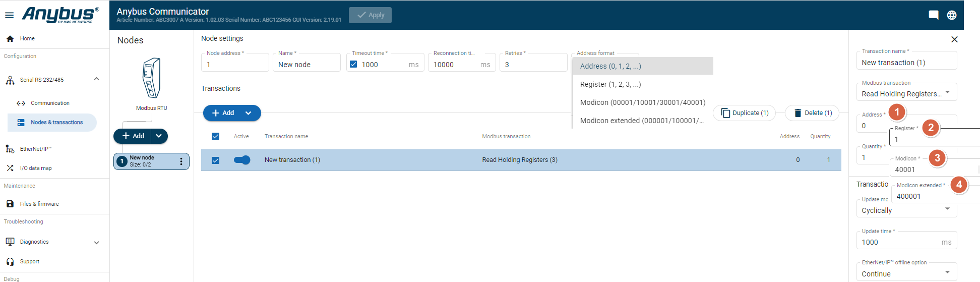Close the transaction settings panel
The width and height of the screenshot is (980, 282).
click(954, 39)
